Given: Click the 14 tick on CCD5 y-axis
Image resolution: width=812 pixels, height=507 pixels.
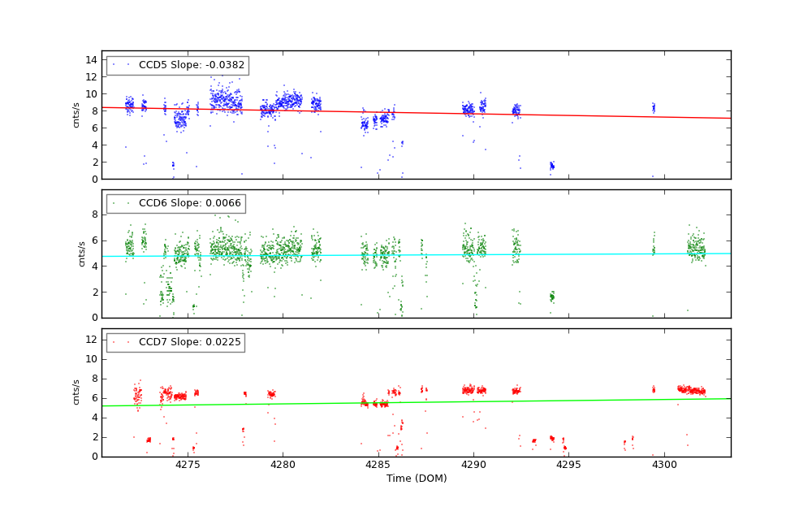Looking at the screenshot, I should click(93, 59).
